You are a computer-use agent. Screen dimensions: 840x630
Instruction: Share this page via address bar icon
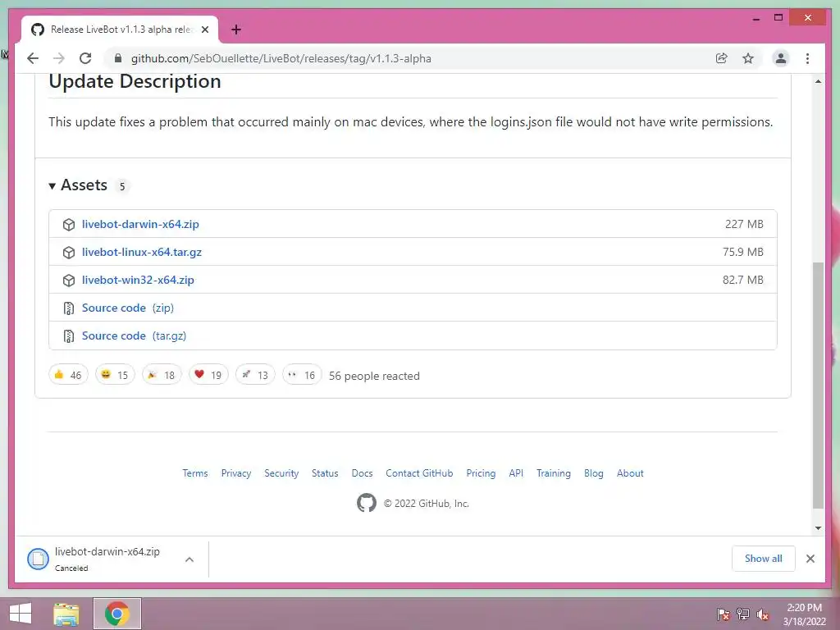(722, 58)
